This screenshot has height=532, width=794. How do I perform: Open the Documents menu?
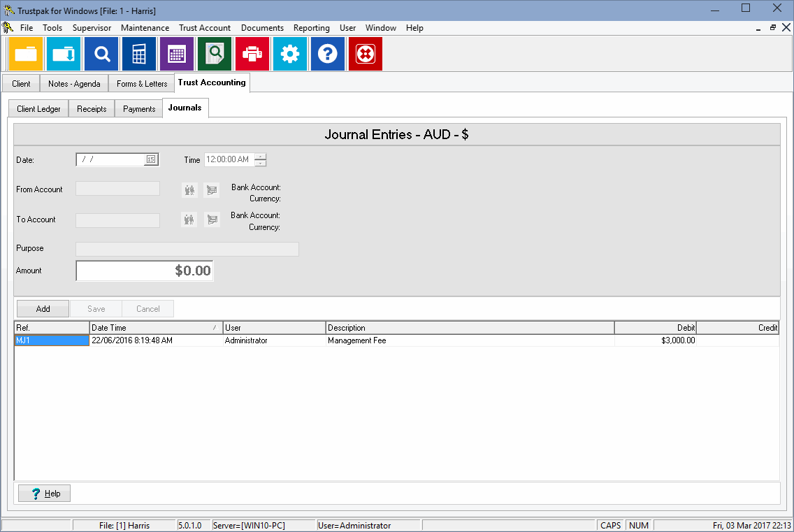tap(262, 28)
